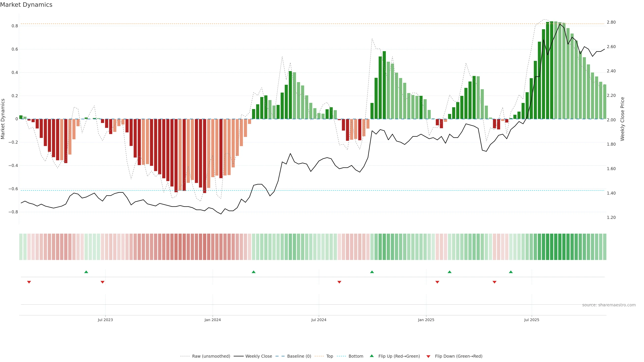The width and height of the screenshot is (644, 362).
Task: Click the red flip-down marker just before Jul 2023
Action: point(102,282)
